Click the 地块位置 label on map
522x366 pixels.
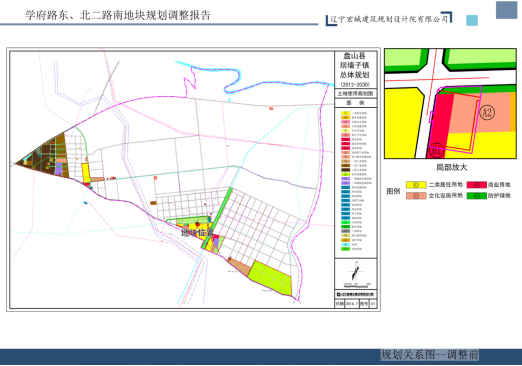tap(197, 233)
